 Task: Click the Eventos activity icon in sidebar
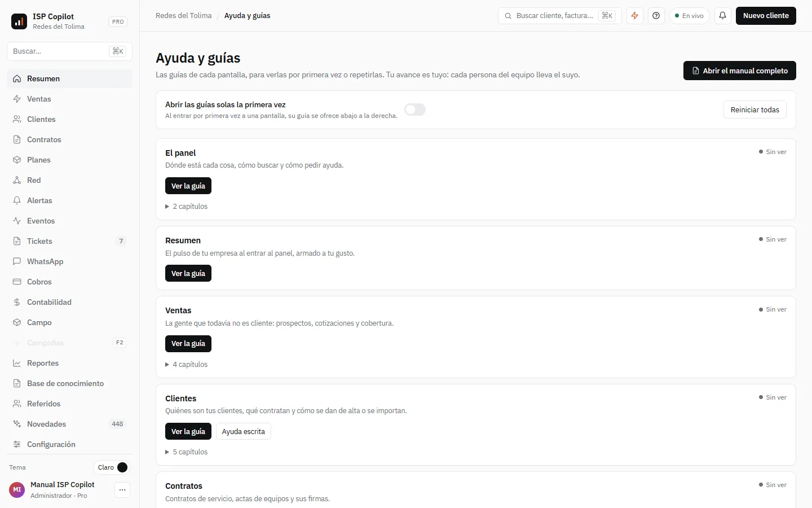(17, 221)
